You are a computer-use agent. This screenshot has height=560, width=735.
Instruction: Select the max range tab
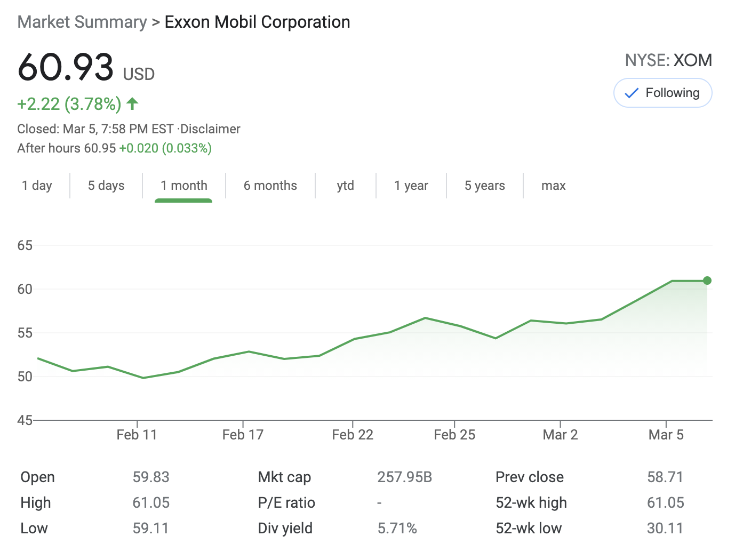(554, 186)
